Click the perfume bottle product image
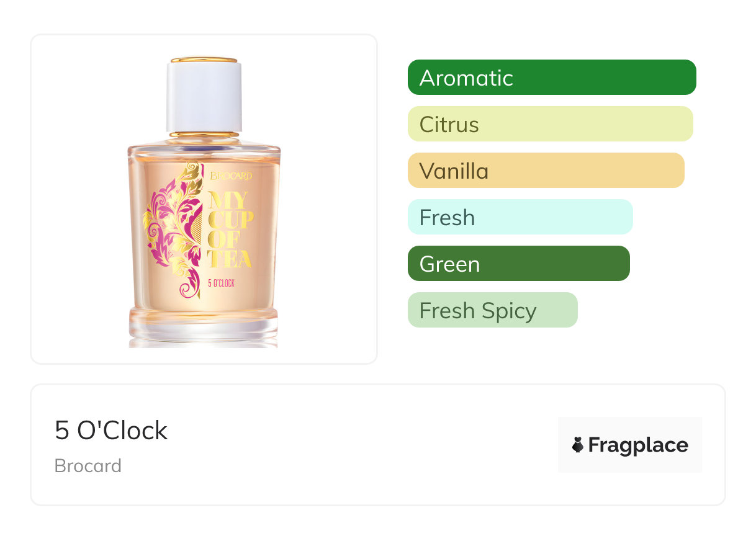Screen dimensions: 756x536 pos(204,236)
